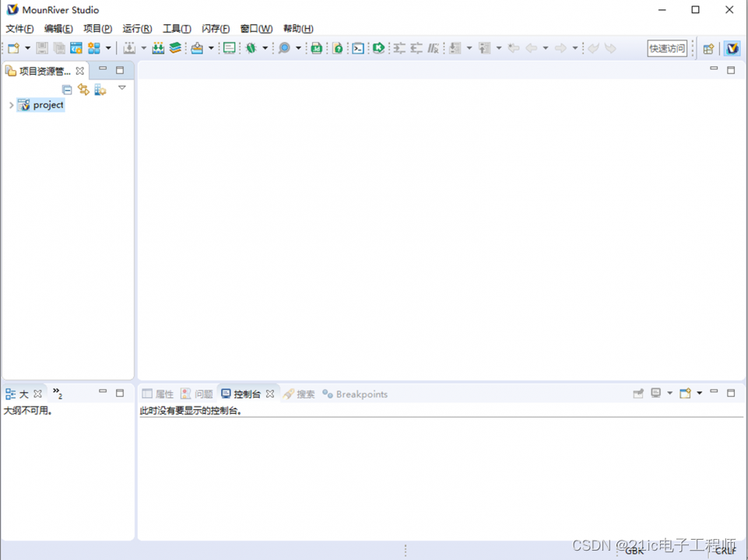Image resolution: width=748 pixels, height=560 pixels.
Task: Open the 工具(T) menu
Action: [177, 29]
